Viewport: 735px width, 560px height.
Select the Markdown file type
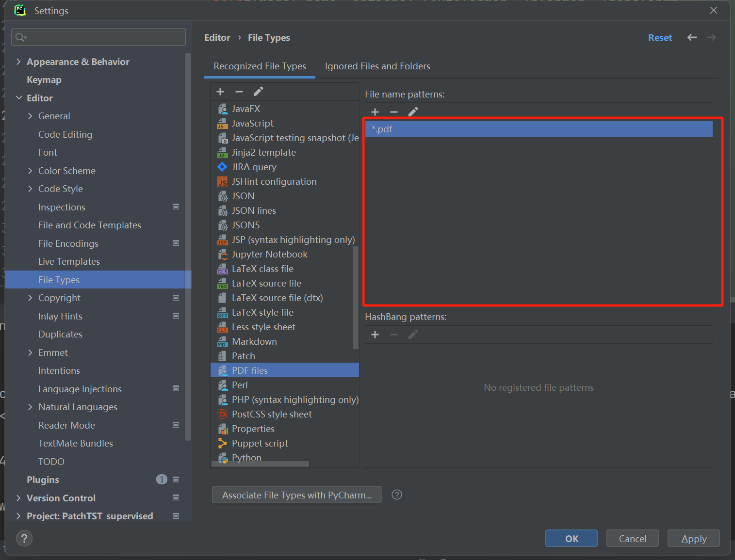[x=285, y=341]
